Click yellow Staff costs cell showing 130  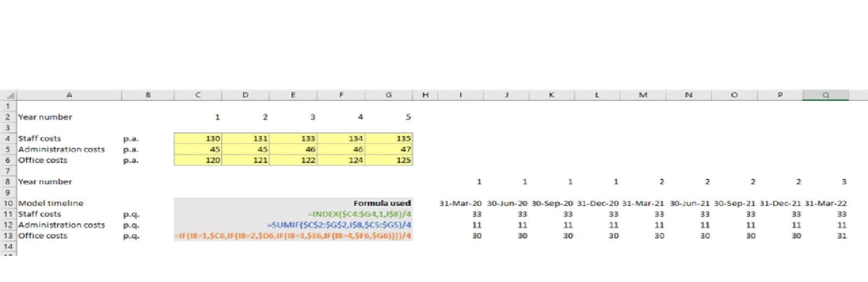point(199,138)
